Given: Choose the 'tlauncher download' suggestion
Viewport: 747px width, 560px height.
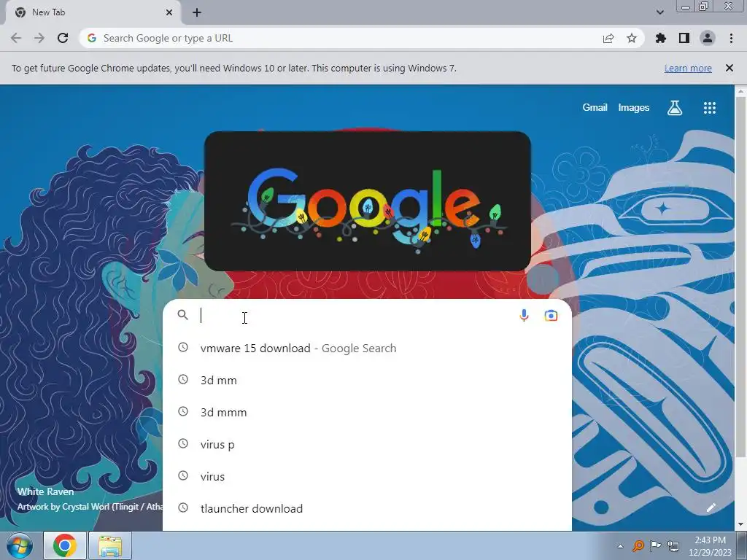Looking at the screenshot, I should 367,508.
